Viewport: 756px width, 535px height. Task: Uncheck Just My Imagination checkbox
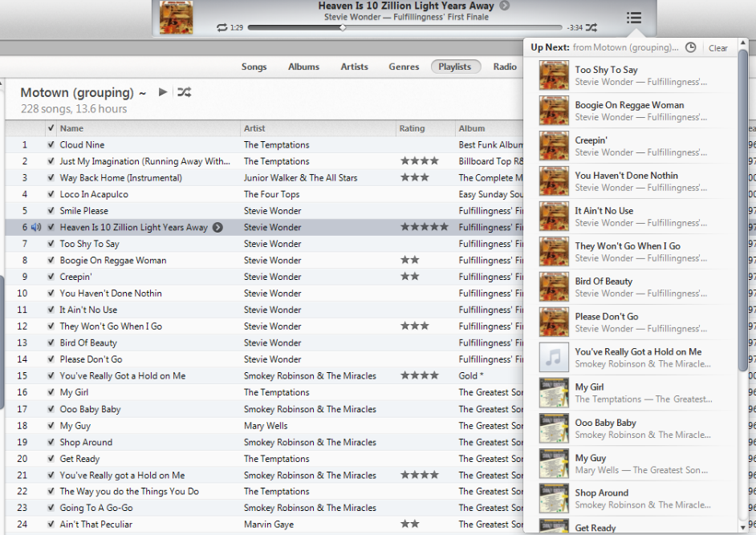[x=51, y=161]
